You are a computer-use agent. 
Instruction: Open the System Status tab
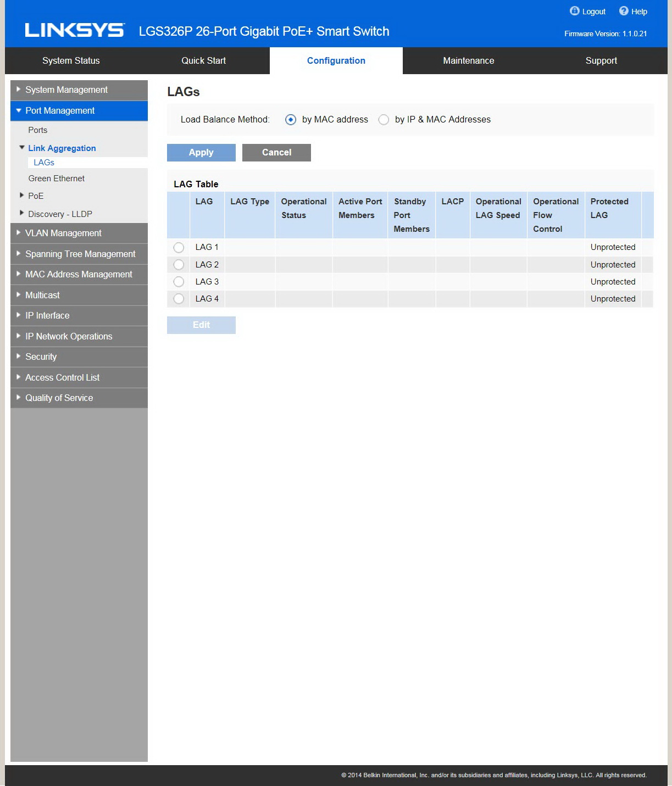pos(71,61)
